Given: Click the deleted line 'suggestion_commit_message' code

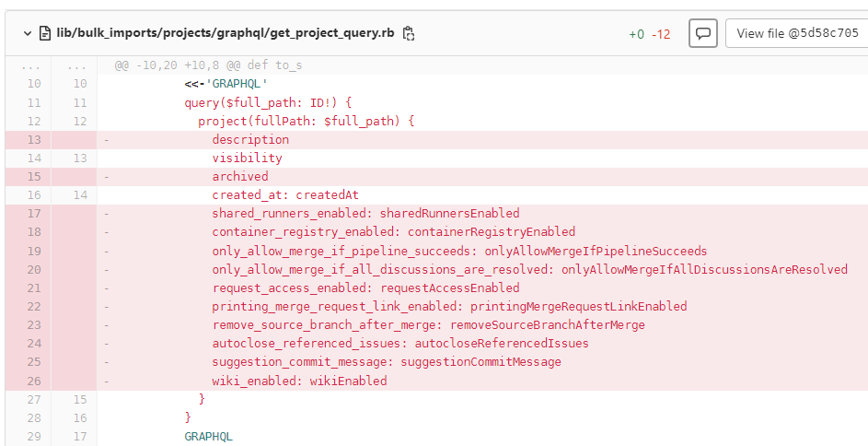Looking at the screenshot, I should click(386, 362).
